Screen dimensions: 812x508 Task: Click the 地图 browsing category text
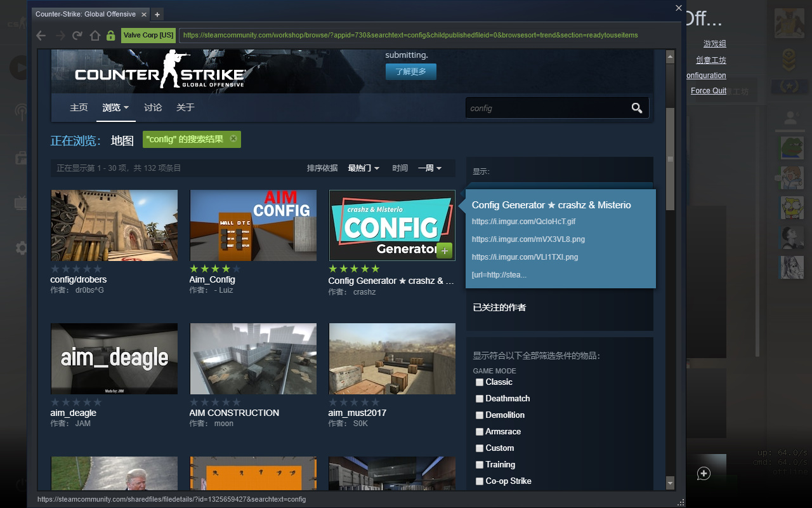pyautogui.click(x=122, y=141)
